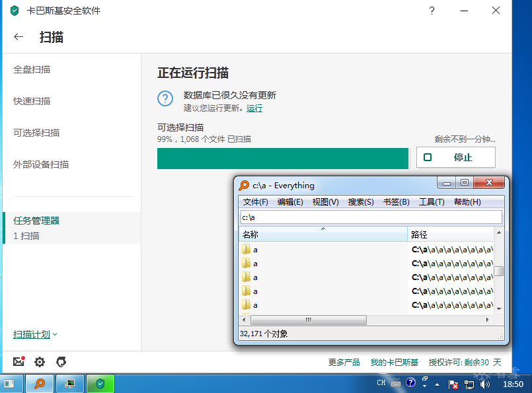Screen dimensions: 532x393
Task: Stop the running scan with 停止 button
Action: [455, 157]
